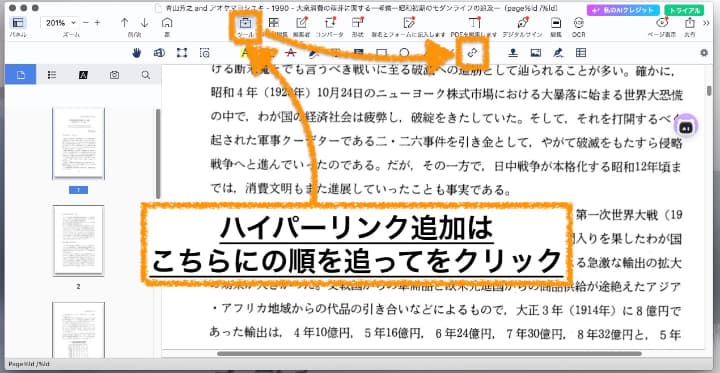Click the Home icon in the toolbar
Screen dimensions: 720x373
click(168, 23)
